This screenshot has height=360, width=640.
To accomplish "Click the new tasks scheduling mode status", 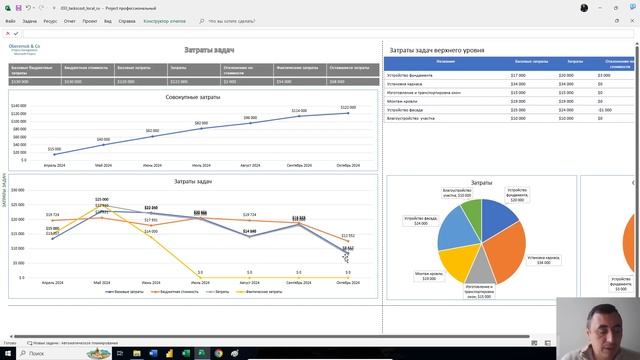I will coord(73,343).
